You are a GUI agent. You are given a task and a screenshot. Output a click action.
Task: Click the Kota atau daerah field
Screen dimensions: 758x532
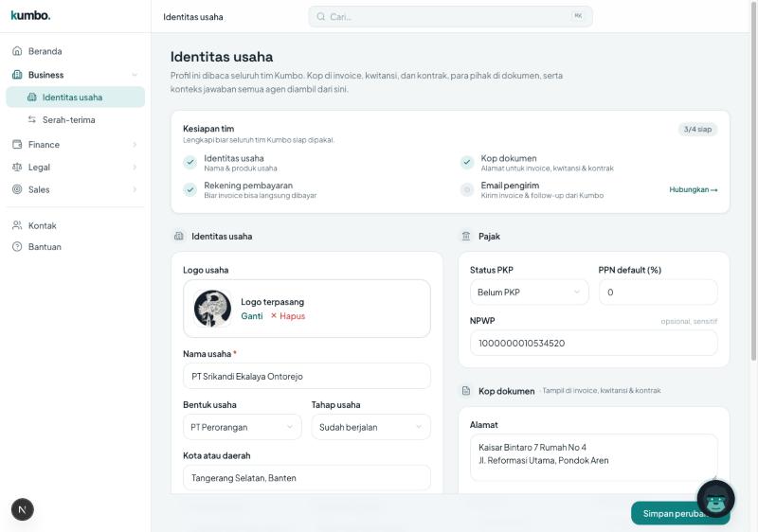pyautogui.click(x=306, y=478)
